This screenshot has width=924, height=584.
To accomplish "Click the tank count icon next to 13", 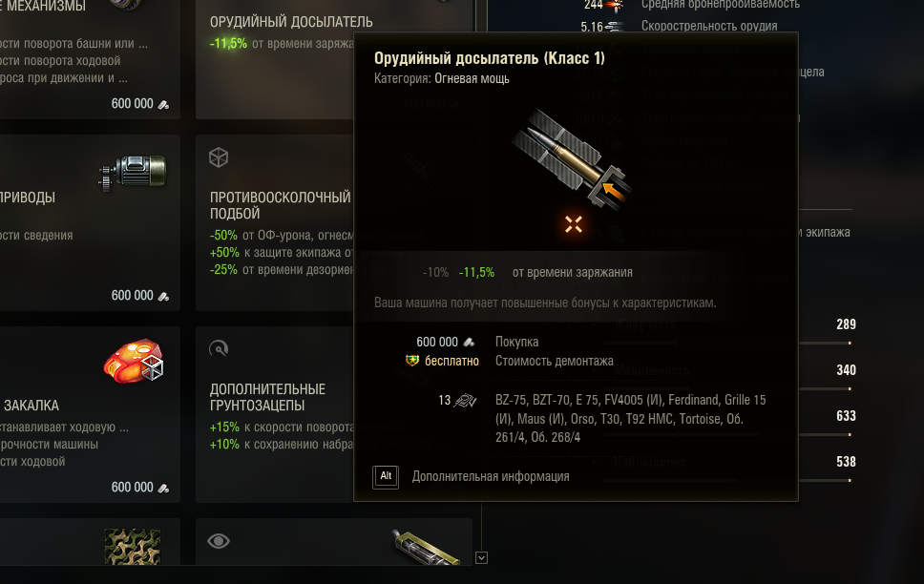I will 465,400.
